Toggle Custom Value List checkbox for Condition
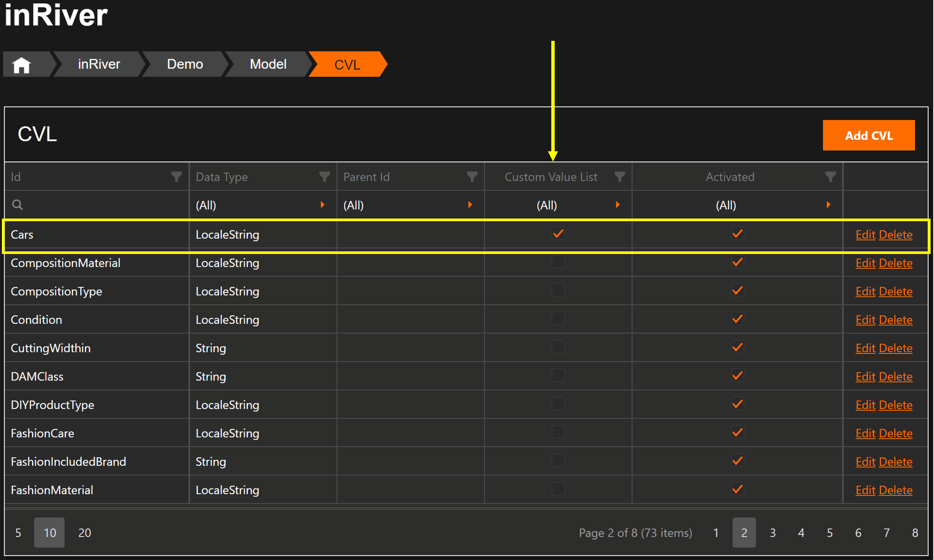Screen dimensions: 934x560 558,319
